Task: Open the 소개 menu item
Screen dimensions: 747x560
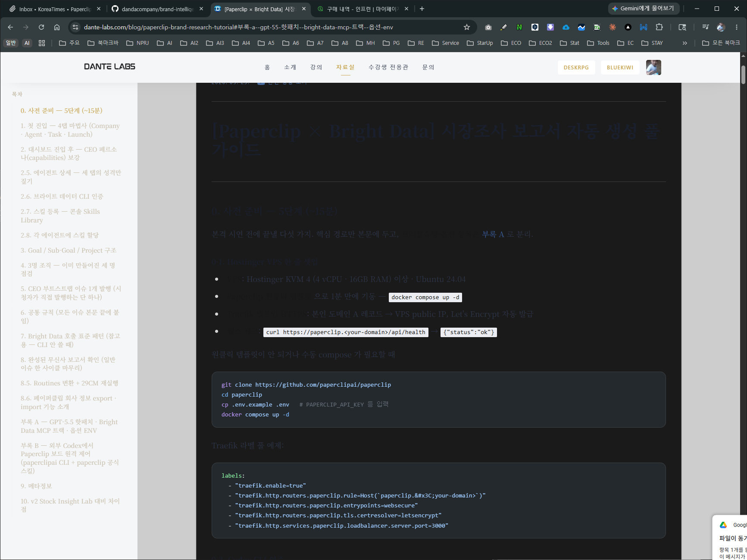Action: 290,67
